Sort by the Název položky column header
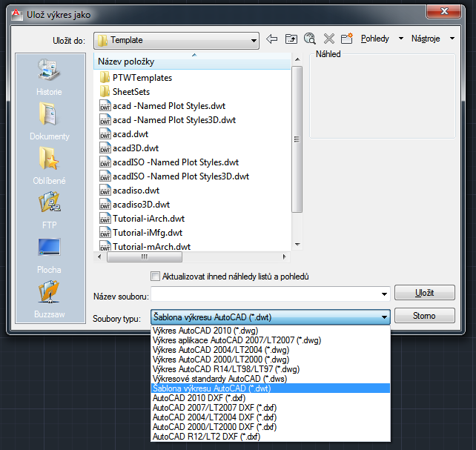 pos(192,62)
